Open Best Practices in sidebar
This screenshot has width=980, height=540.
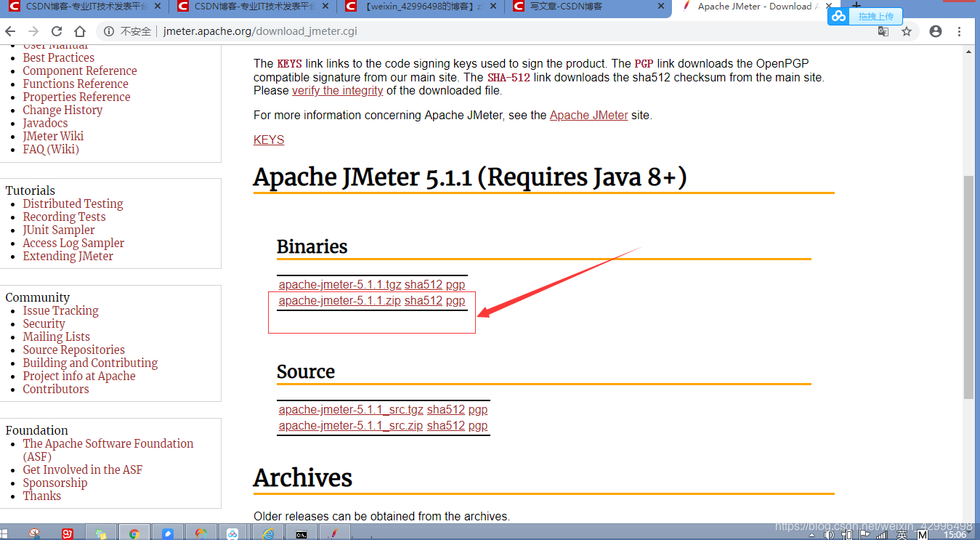59,58
